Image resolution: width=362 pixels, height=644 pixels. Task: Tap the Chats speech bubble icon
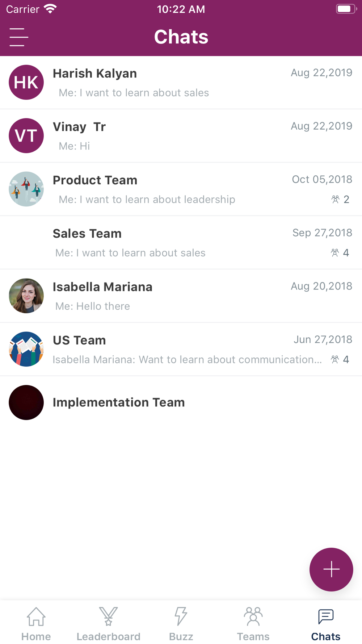tap(325, 616)
